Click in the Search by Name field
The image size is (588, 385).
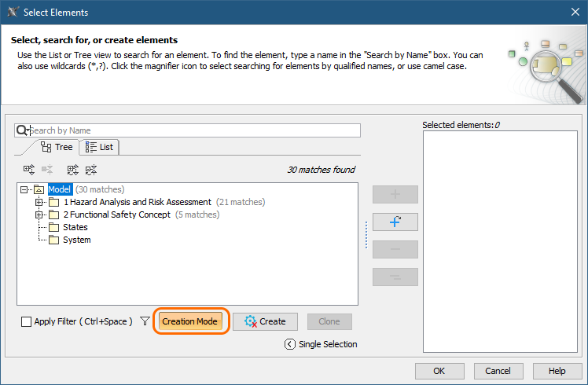[193, 130]
